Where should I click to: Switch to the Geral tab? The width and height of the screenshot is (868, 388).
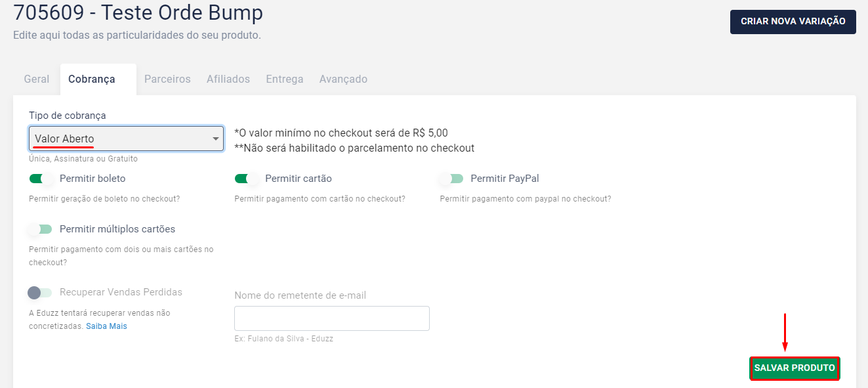click(x=37, y=79)
